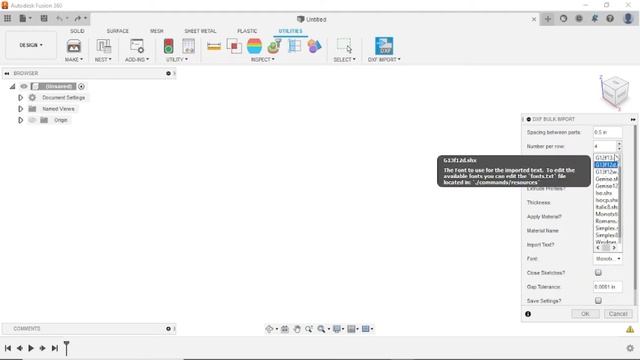This screenshot has width=640, height=360.
Task: Click the Component Color Cycling icon
Action: pos(314,46)
